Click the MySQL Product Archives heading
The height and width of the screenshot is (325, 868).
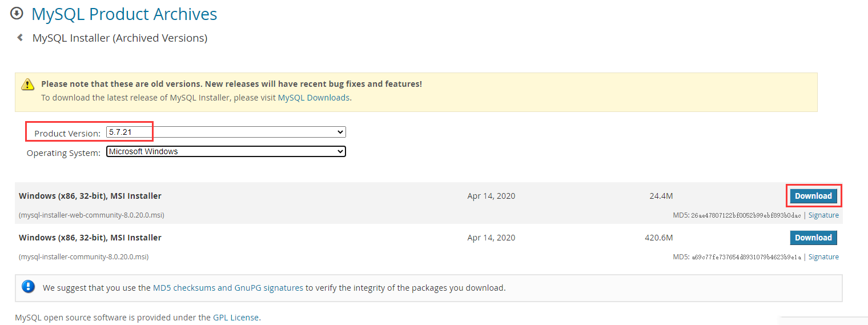(124, 14)
